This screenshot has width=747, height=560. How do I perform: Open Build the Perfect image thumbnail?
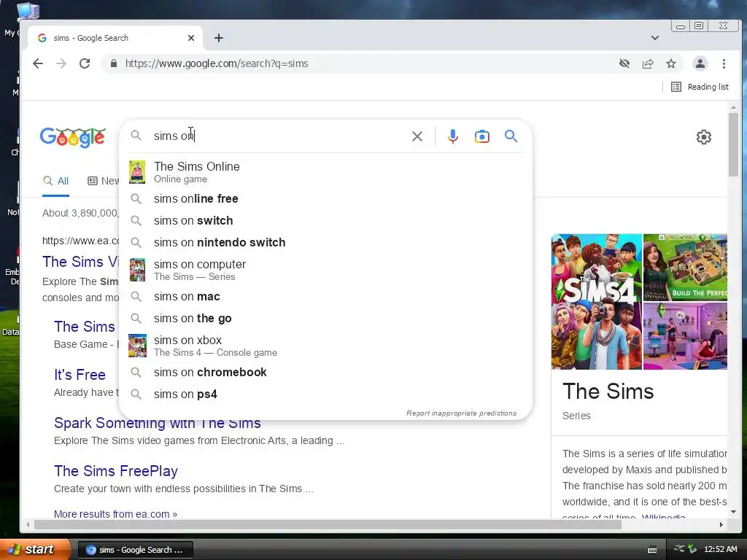coord(685,267)
